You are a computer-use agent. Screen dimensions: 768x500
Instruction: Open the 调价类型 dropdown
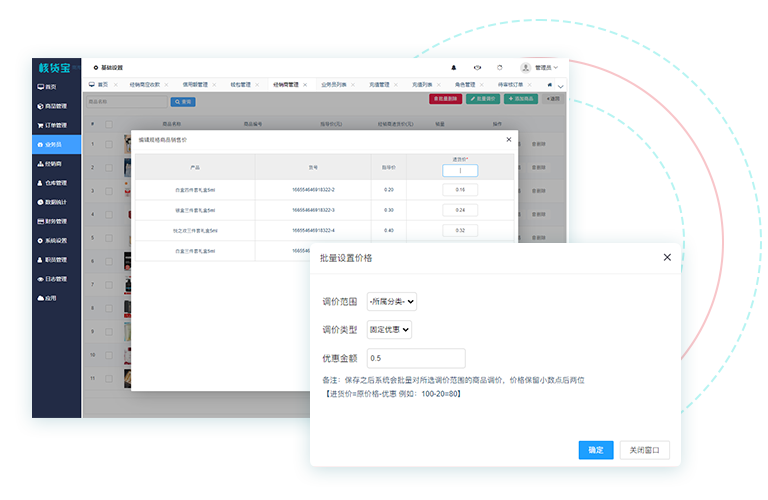click(x=389, y=329)
